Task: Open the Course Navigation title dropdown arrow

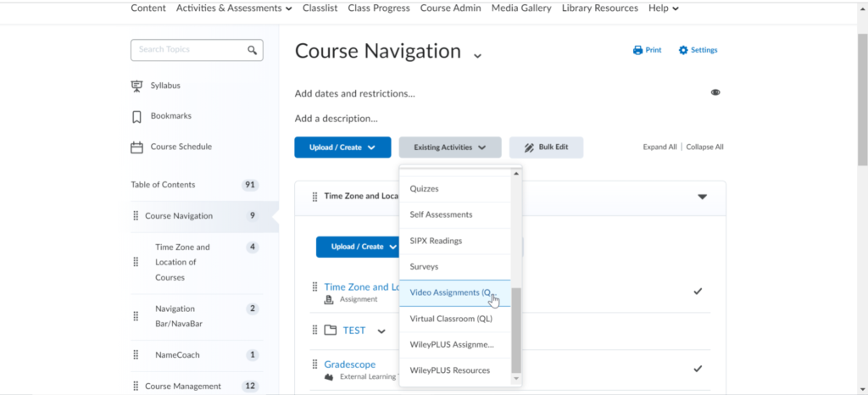Action: (477, 55)
